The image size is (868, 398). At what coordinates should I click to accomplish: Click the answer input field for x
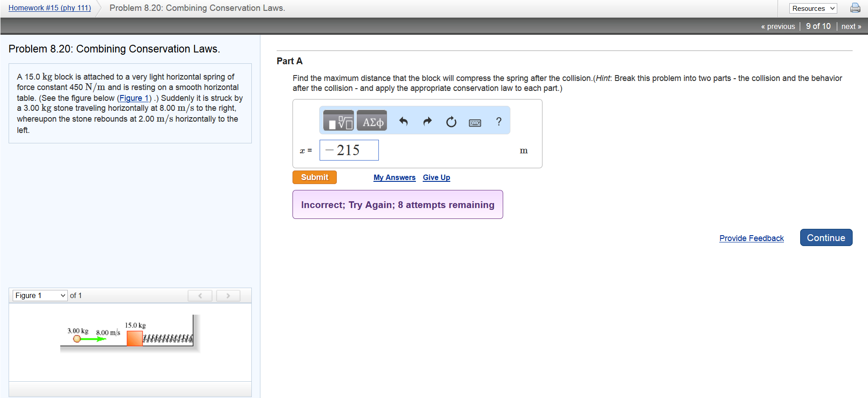pyautogui.click(x=349, y=150)
